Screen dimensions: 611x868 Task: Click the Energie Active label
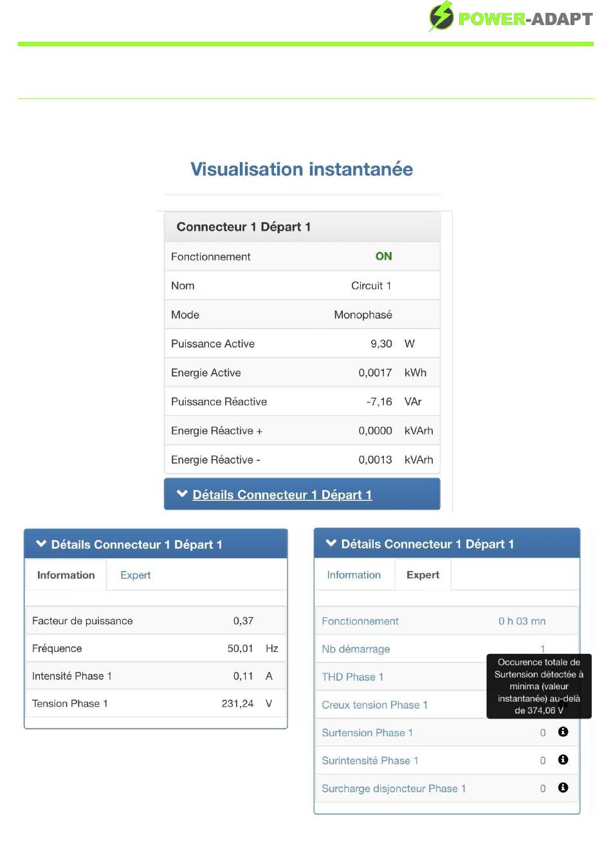tap(206, 372)
